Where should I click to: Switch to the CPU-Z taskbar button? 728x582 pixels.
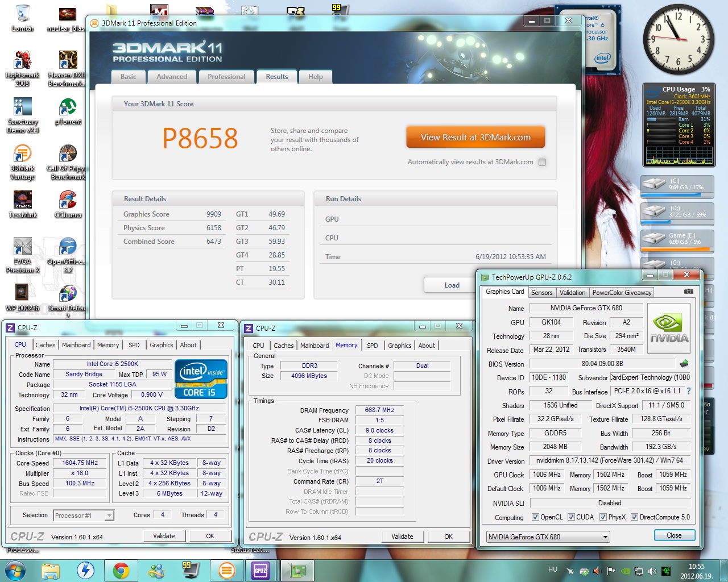tap(260, 570)
